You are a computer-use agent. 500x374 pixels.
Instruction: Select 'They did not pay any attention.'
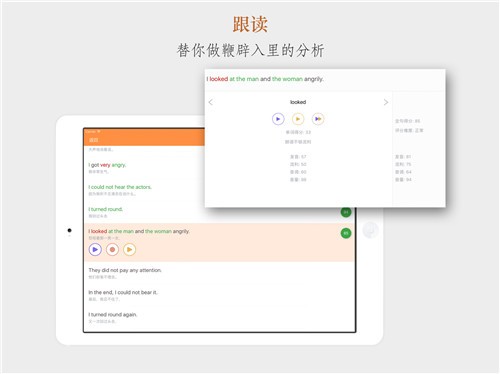pos(125,270)
